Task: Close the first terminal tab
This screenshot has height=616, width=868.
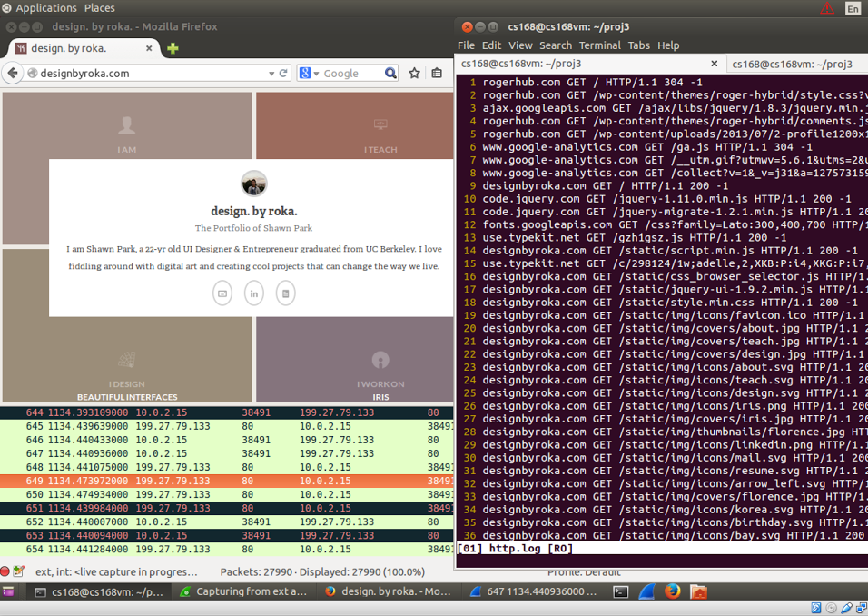Action: (714, 64)
